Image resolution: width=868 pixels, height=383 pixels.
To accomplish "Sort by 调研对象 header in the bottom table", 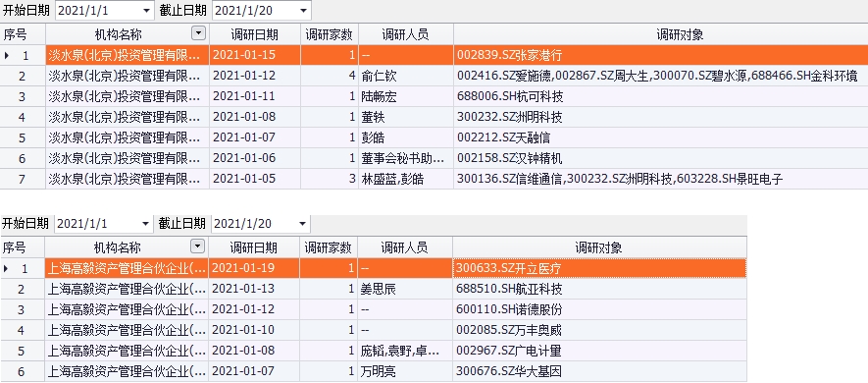I will point(599,247).
